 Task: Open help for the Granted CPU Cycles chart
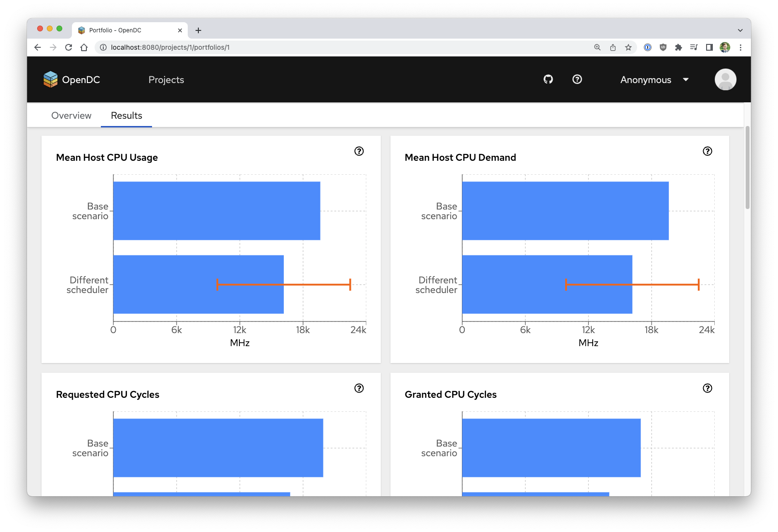(707, 388)
